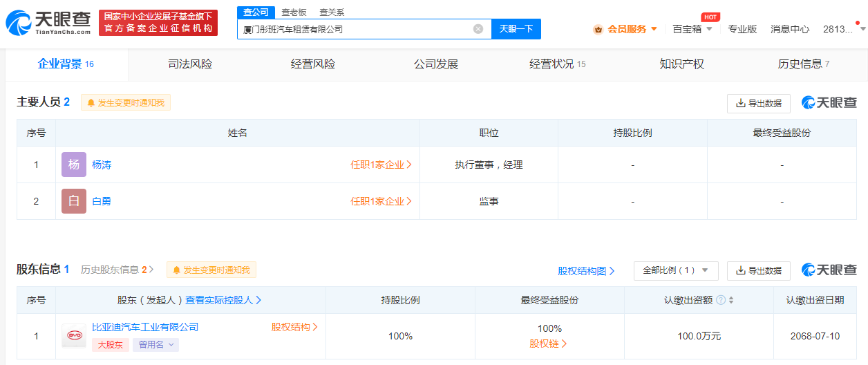Click the TianYanCha logo at top left
The width and height of the screenshot is (868, 365).
[x=48, y=22]
